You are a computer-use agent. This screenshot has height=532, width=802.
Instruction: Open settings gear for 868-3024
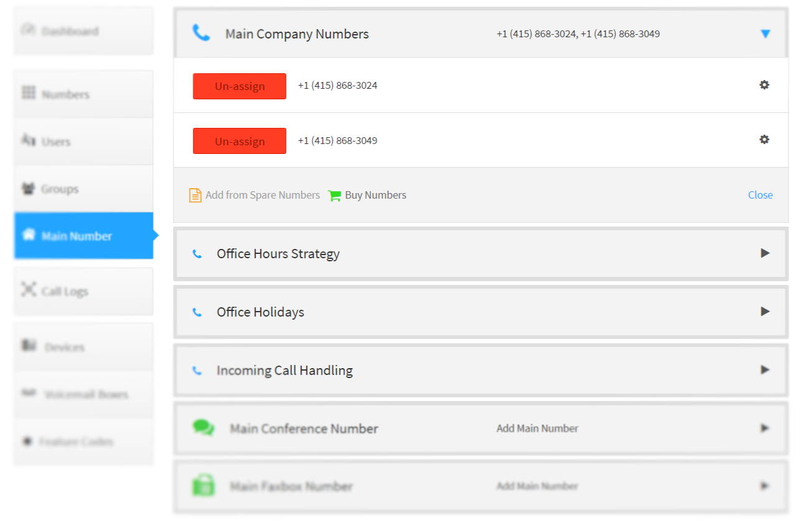(x=765, y=85)
